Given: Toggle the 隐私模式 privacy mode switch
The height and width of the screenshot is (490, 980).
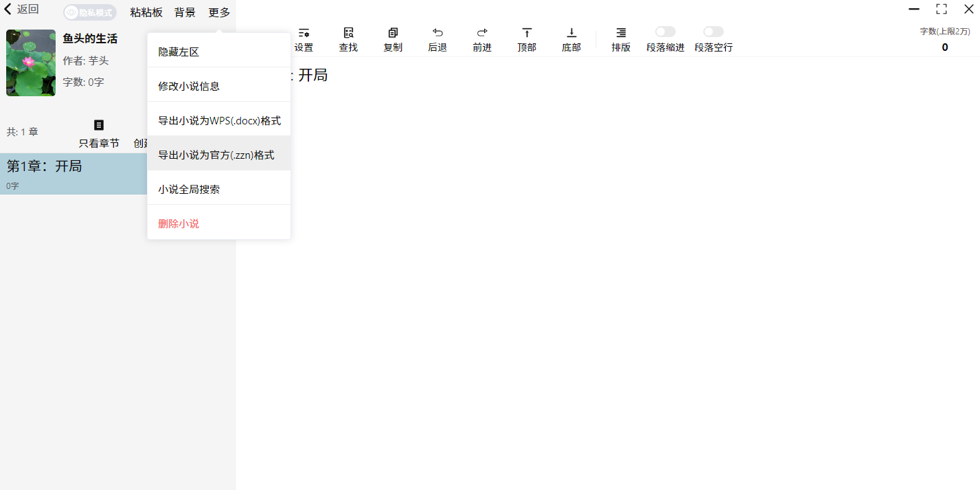Looking at the screenshot, I should coord(90,12).
